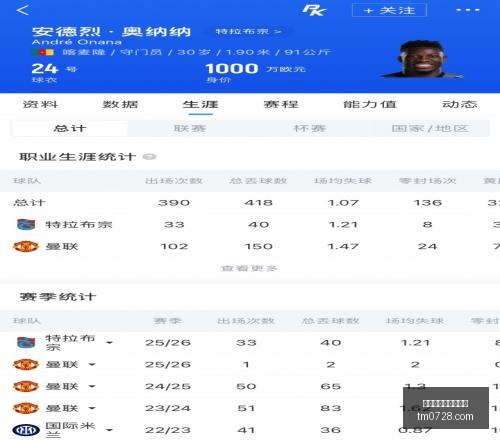Tap Man United crest in 23/24 row
Screen dimensions: 500x440
click(26, 408)
